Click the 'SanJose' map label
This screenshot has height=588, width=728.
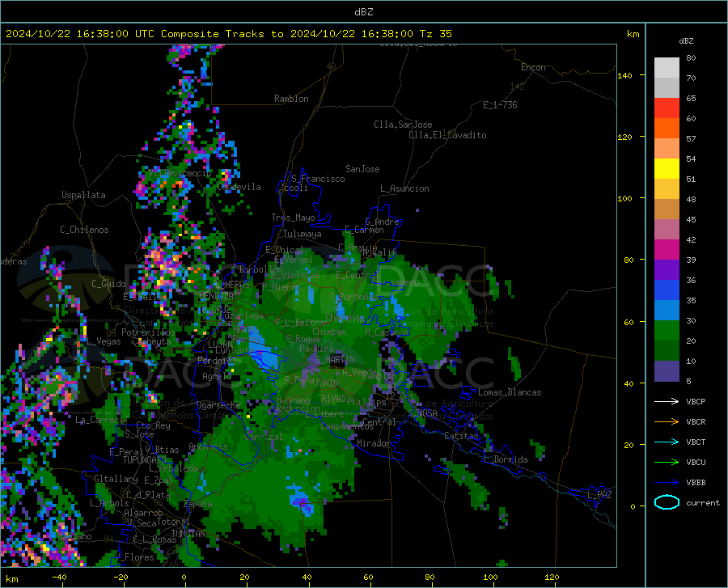coord(362,169)
